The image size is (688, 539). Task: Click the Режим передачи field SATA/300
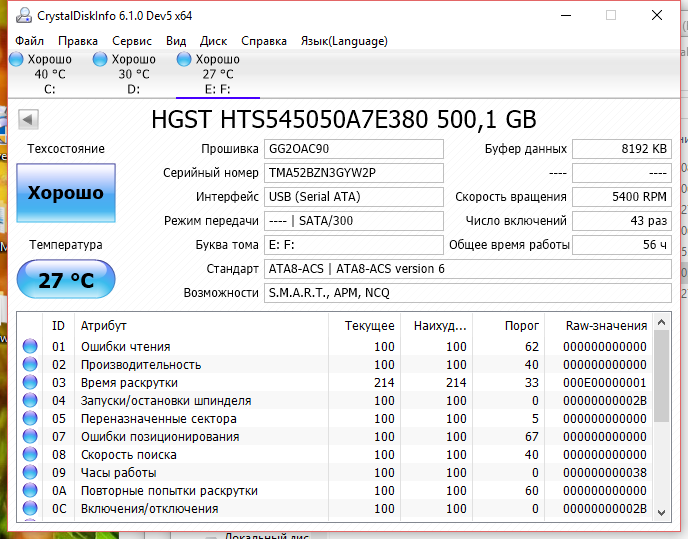click(x=354, y=221)
